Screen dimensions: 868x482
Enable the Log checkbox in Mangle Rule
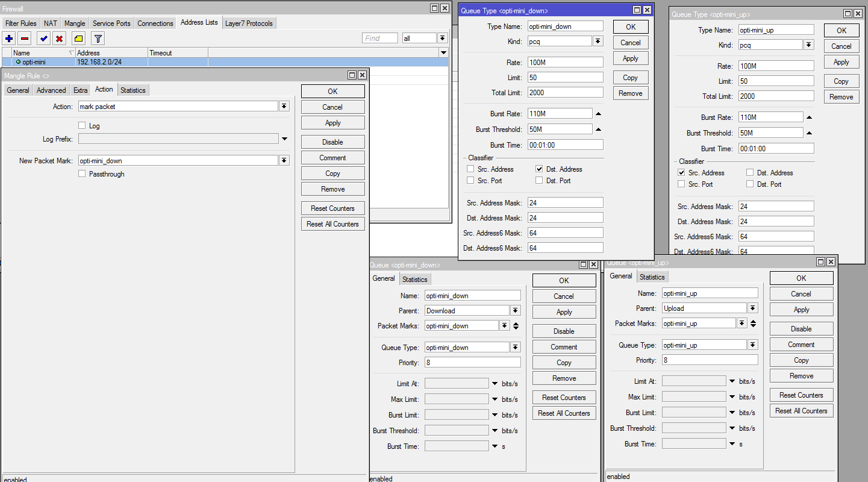coord(82,126)
